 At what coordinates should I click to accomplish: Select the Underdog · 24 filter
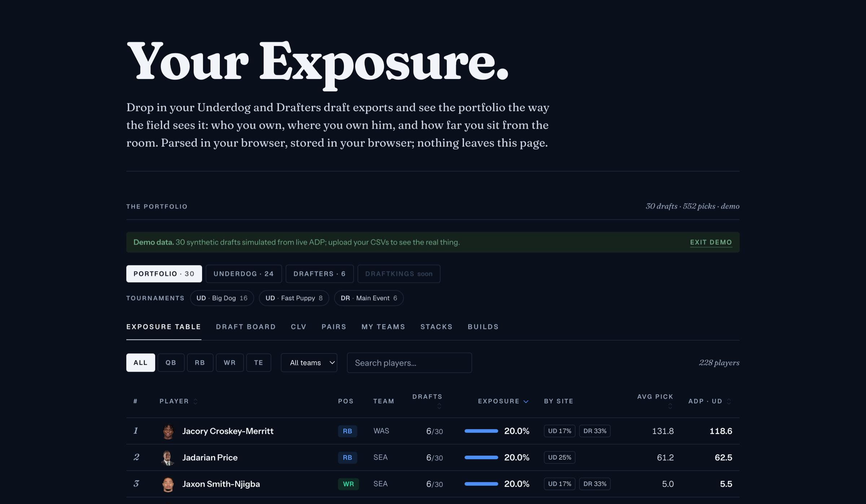point(244,274)
